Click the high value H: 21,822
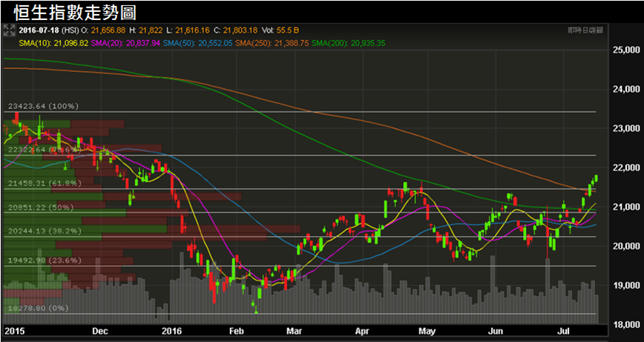This screenshot has width=644, height=342. (x=145, y=31)
